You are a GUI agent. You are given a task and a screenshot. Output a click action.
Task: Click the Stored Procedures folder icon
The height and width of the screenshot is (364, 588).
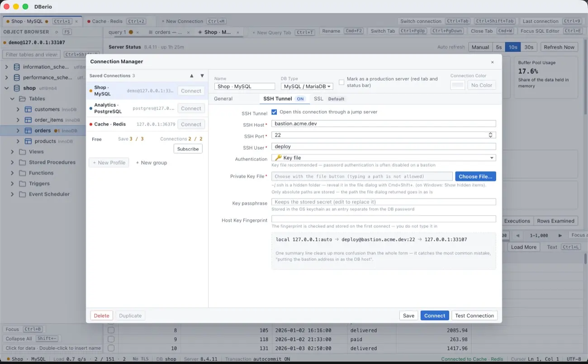22,162
